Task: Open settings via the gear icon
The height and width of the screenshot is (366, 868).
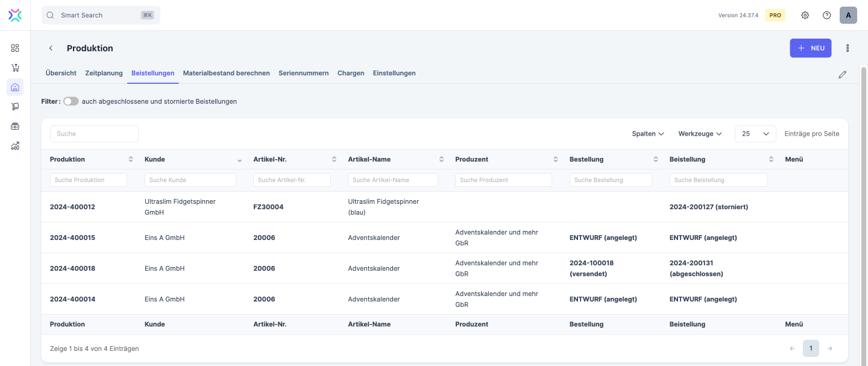Action: coord(805,15)
